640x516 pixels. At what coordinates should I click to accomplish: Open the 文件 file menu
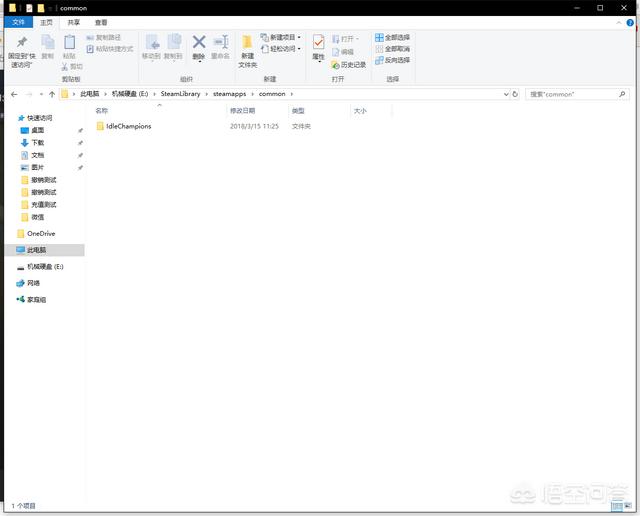17,22
